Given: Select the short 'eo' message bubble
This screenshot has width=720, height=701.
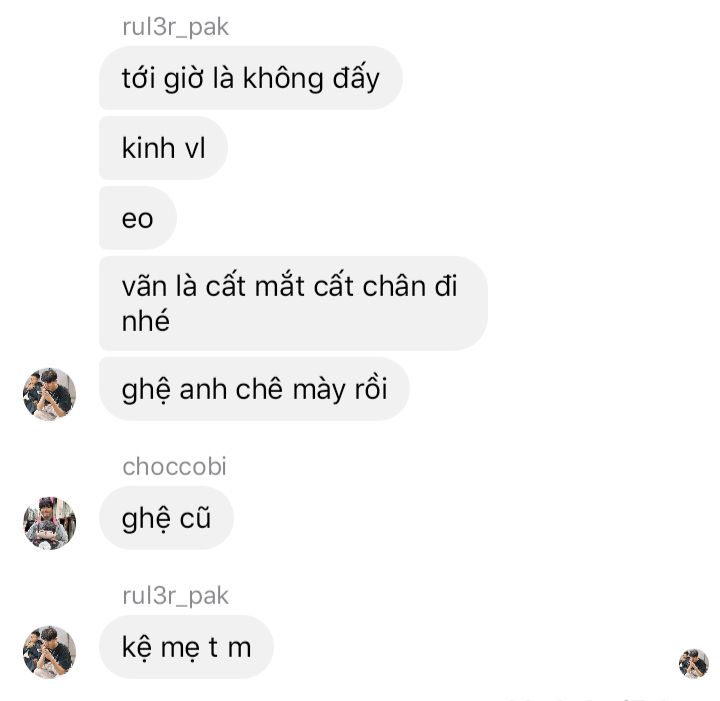Looking at the screenshot, I should click(x=138, y=218).
